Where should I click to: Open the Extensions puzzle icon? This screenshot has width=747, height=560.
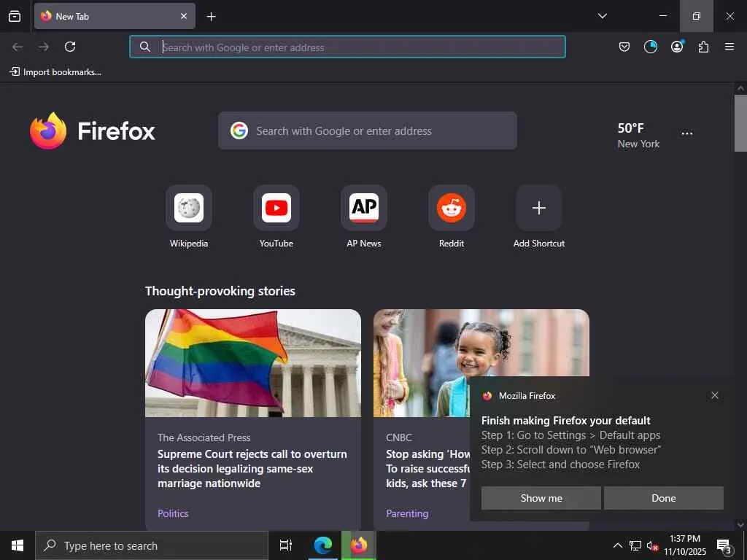(x=703, y=47)
